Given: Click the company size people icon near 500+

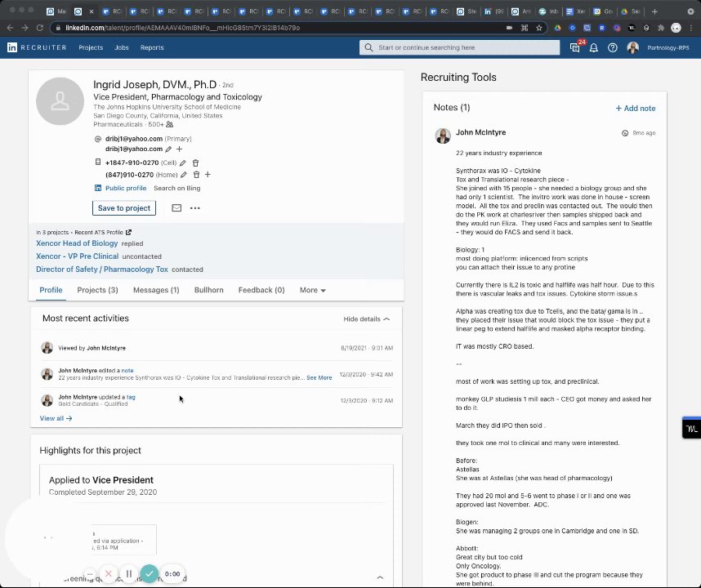Looking at the screenshot, I should (169, 124).
